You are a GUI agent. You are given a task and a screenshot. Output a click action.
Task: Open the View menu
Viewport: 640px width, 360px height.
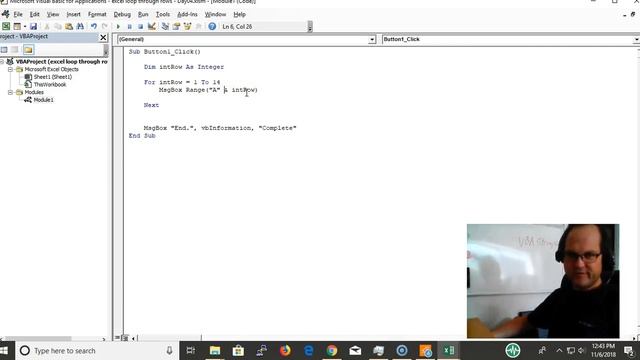pos(53,14)
